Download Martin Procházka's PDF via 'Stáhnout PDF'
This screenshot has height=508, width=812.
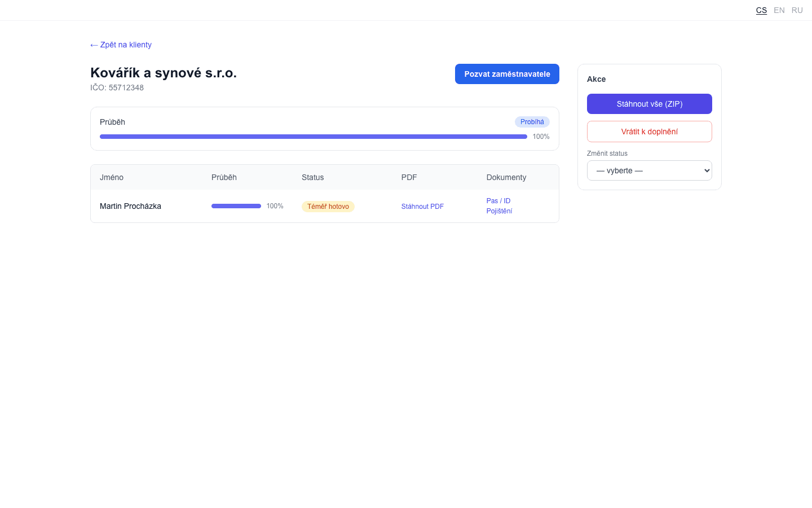422,207
